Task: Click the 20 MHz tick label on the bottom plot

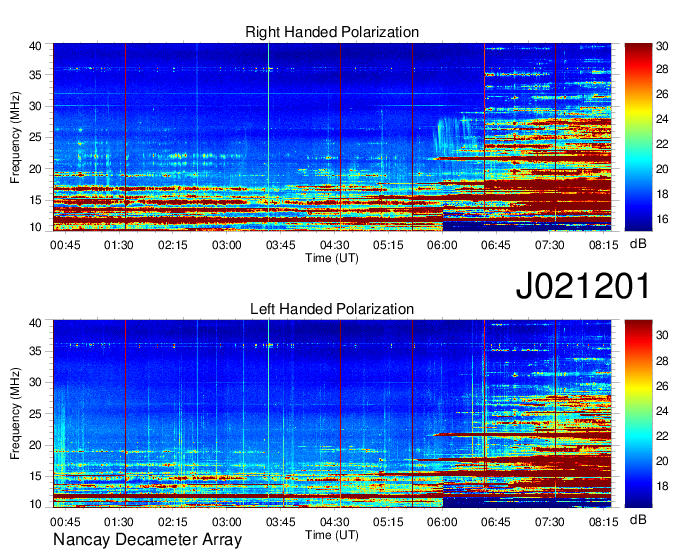Action: pyautogui.click(x=35, y=445)
